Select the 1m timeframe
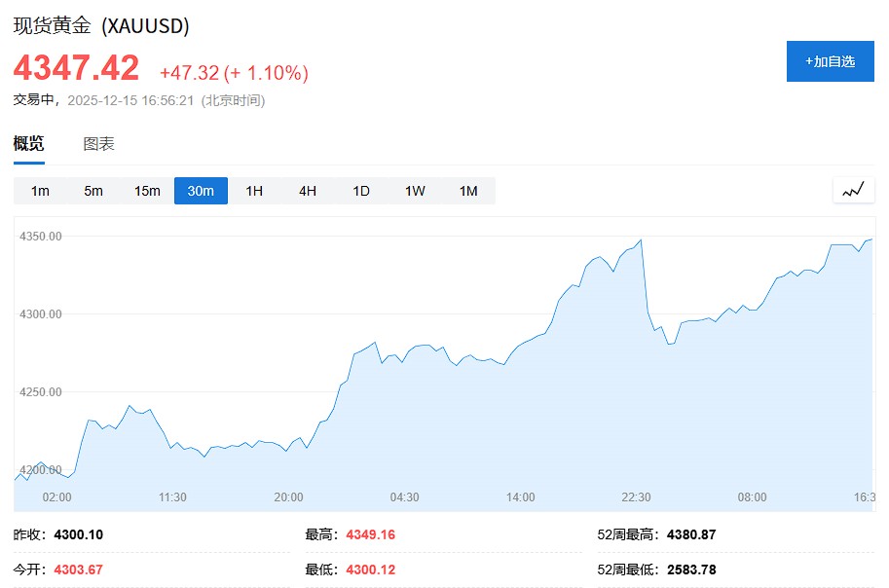 [x=40, y=191]
